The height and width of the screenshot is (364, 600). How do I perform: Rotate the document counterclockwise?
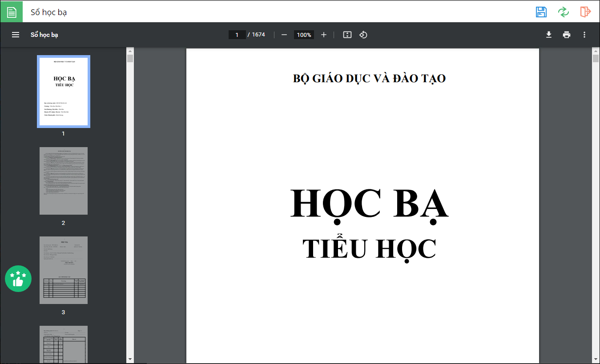point(363,35)
